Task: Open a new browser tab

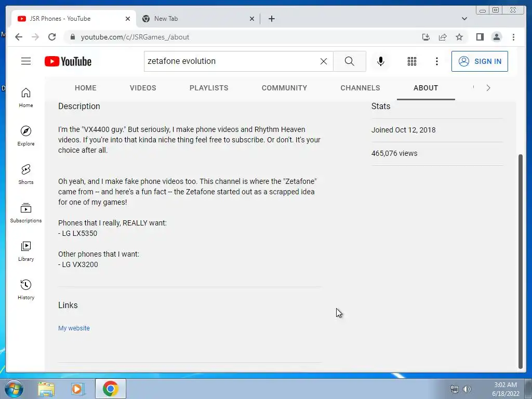Action: [271, 19]
